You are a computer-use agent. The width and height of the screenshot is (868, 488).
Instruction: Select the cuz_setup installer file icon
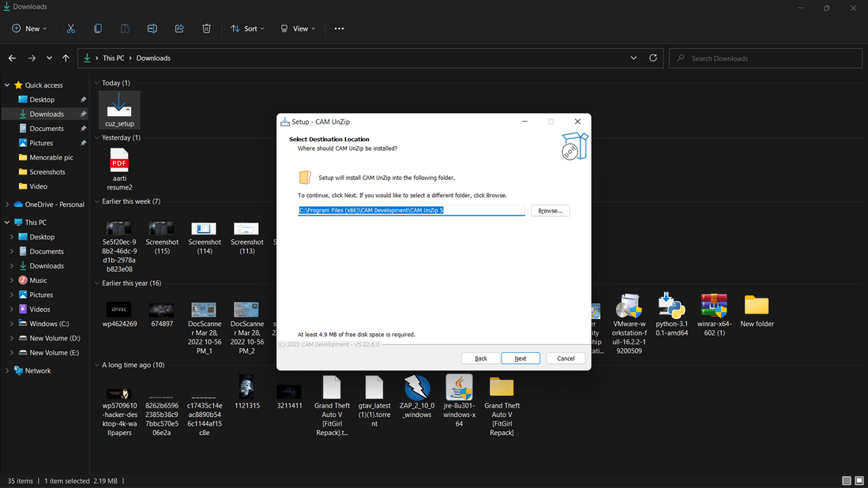click(x=119, y=107)
